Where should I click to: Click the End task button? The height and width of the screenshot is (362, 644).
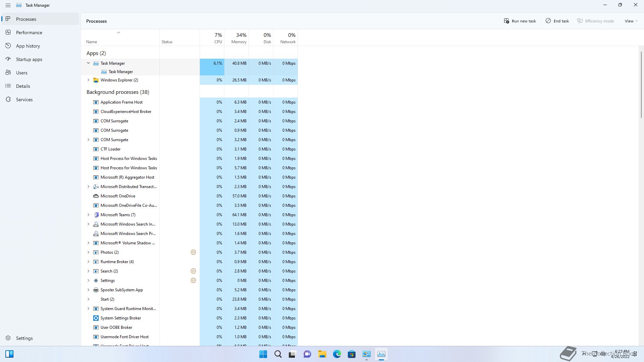point(557,21)
